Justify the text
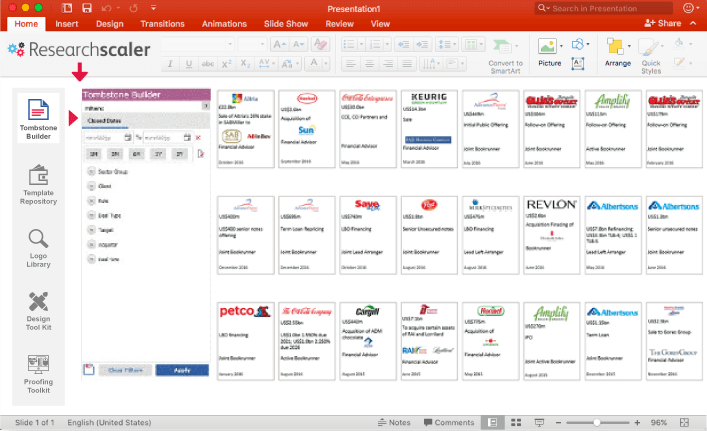707x431 pixels. [407, 64]
